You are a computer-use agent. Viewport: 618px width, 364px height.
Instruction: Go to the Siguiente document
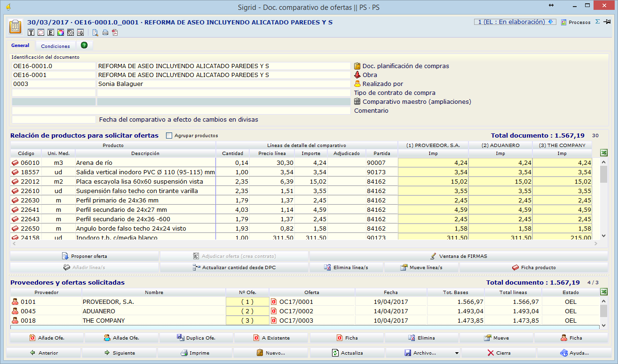coord(119,353)
